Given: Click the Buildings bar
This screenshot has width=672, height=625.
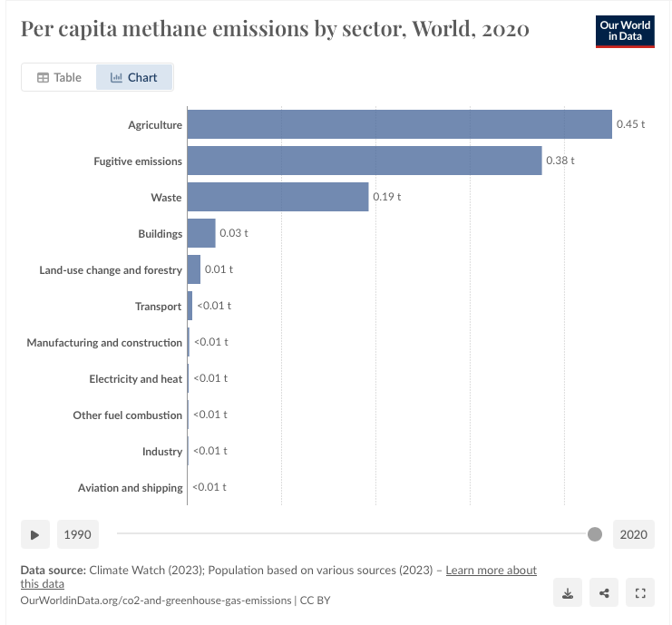Looking at the screenshot, I should pyautogui.click(x=201, y=233).
